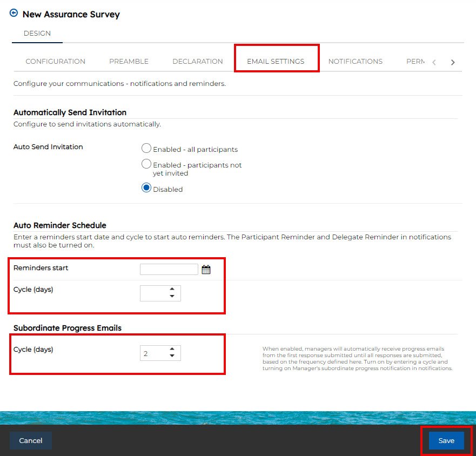Choose Enabled - participants not yet invited
Image resolution: width=476 pixels, height=456 pixels.
tap(146, 164)
